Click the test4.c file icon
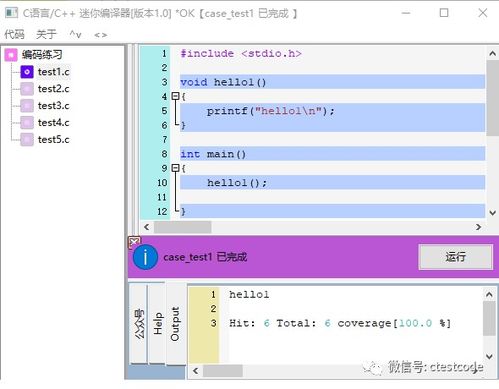This screenshot has width=499, height=389. pos(27,123)
